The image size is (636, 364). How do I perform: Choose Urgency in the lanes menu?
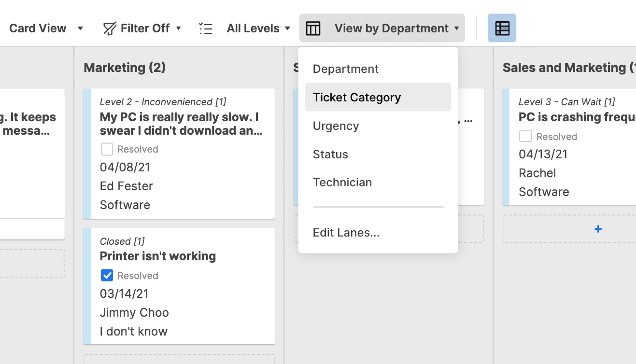point(336,126)
